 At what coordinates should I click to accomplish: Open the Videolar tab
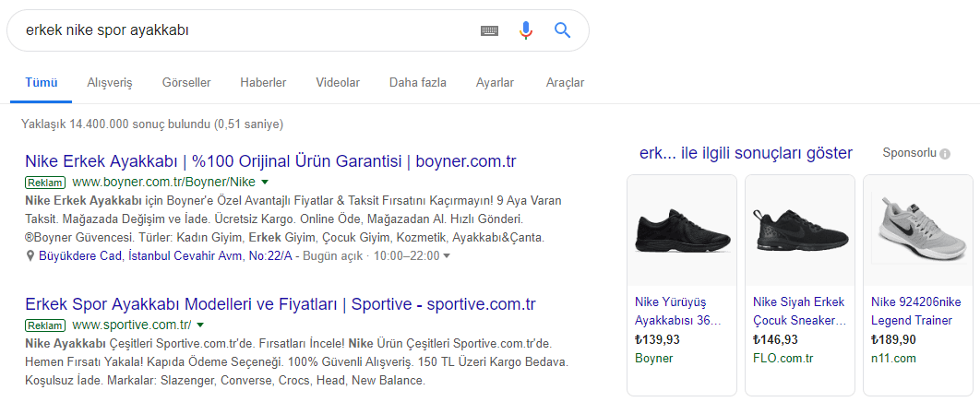pos(338,82)
